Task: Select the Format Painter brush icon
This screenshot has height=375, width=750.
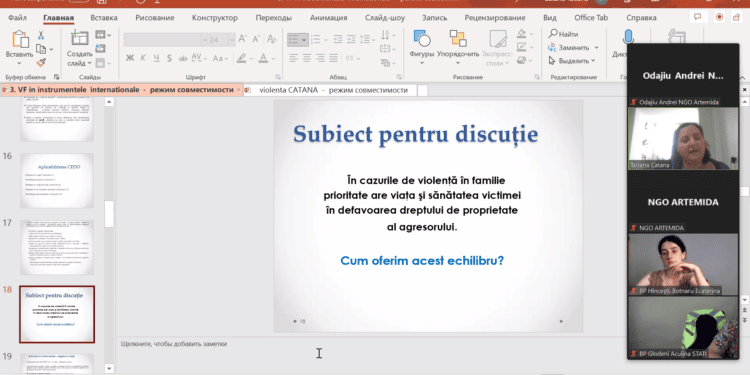Action: [41, 63]
